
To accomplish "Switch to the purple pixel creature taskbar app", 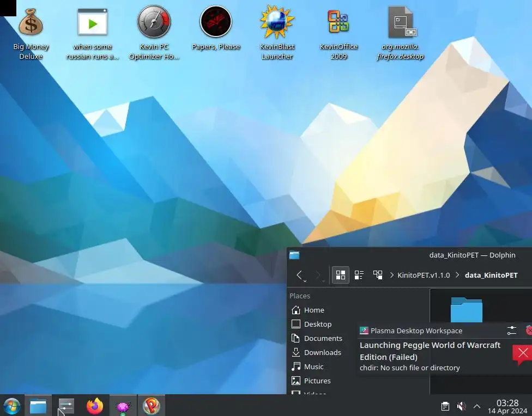I will (x=123, y=406).
